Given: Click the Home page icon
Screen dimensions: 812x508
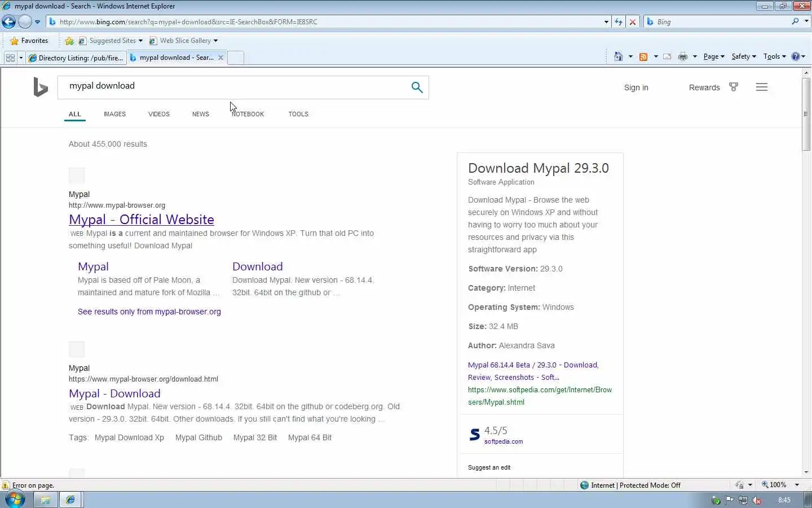Looking at the screenshot, I should [x=619, y=56].
